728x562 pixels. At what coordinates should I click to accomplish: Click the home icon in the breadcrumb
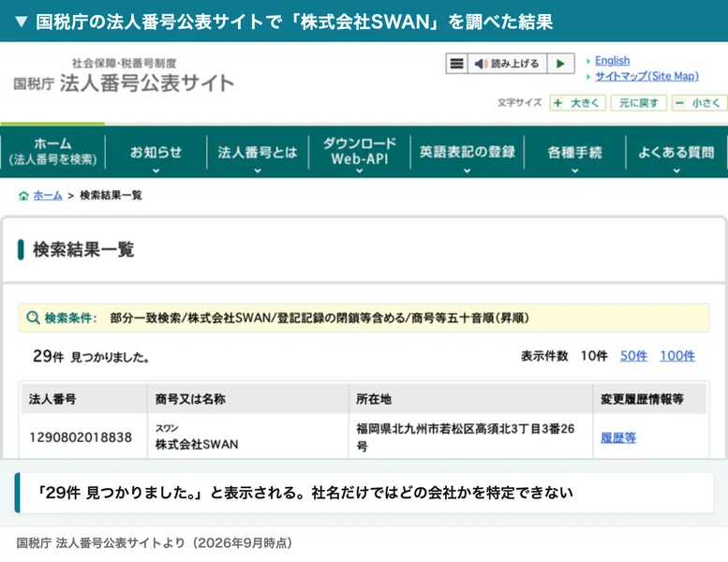(x=23, y=196)
